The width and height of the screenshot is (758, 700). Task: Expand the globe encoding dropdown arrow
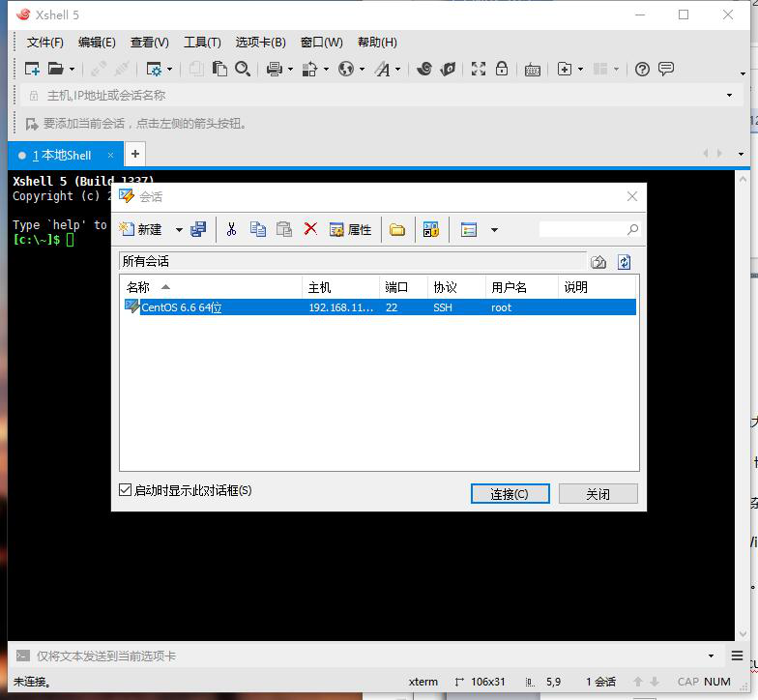[362, 70]
